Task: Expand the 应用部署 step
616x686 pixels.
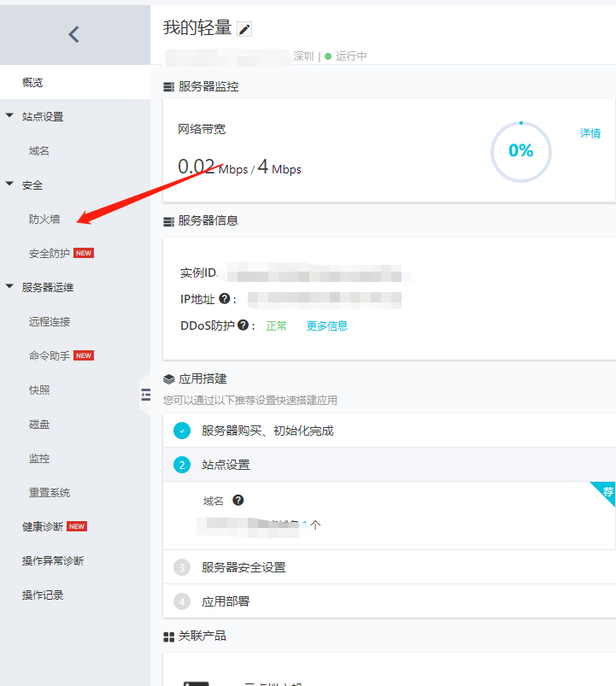Action: coord(390,601)
